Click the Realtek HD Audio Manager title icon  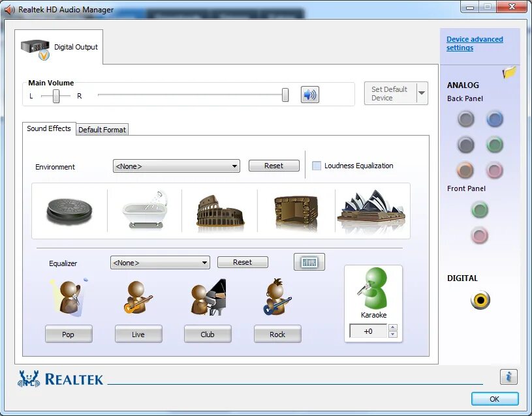tap(10, 10)
